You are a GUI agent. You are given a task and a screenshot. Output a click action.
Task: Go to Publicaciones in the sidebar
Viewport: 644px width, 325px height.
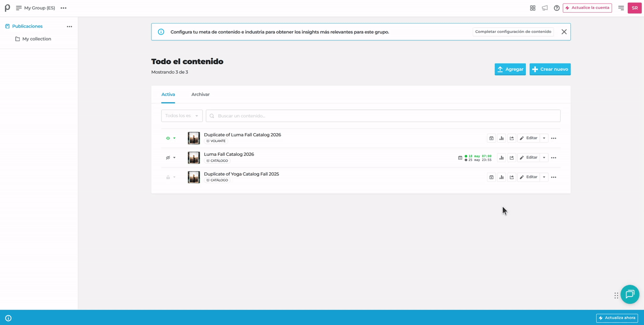click(27, 26)
